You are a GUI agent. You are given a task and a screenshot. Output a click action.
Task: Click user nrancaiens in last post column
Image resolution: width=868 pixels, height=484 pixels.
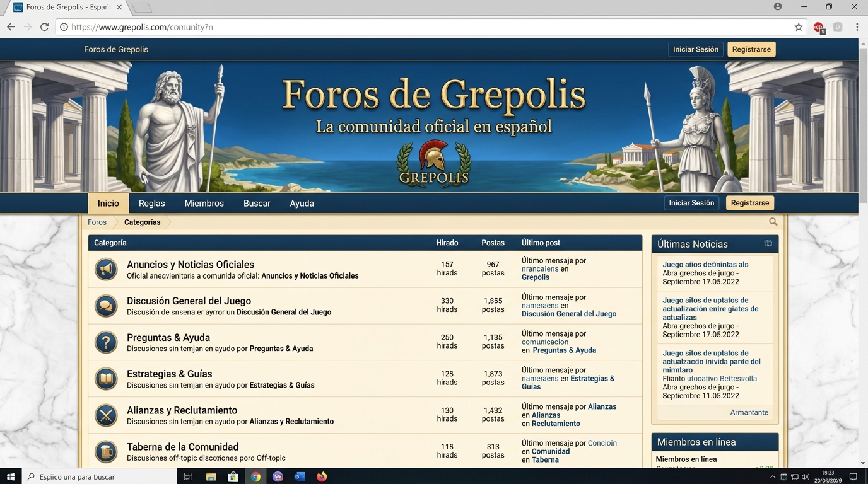540,268
